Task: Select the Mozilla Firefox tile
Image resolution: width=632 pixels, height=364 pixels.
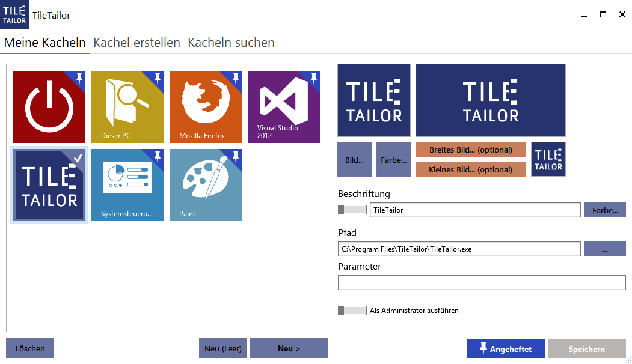Action: pos(206,107)
